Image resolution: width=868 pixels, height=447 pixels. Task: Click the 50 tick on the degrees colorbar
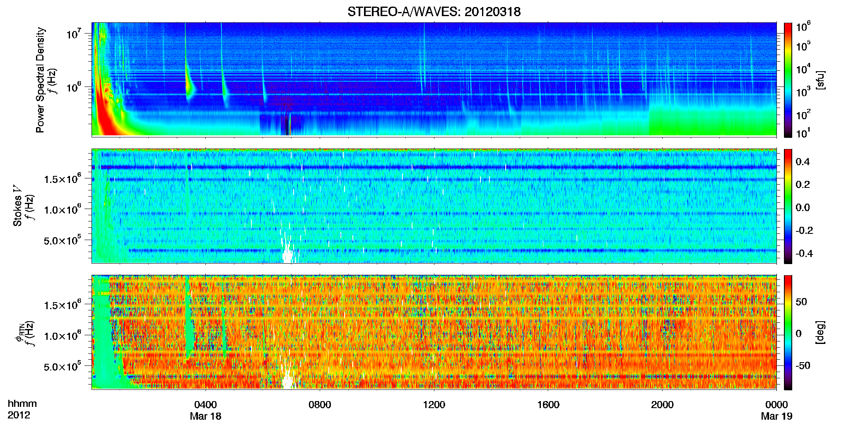(801, 302)
